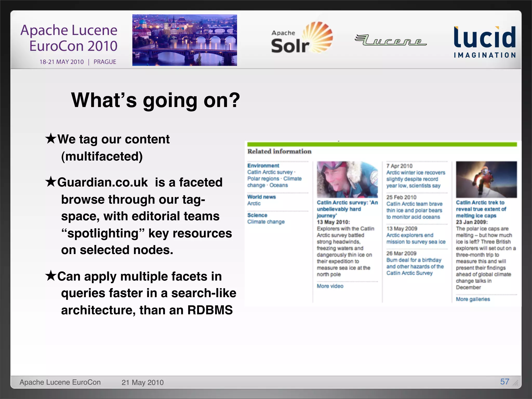Viewport: 532px width, 399px height.
Task: Click the '25 Feb 2010' date
Action: click(x=401, y=197)
